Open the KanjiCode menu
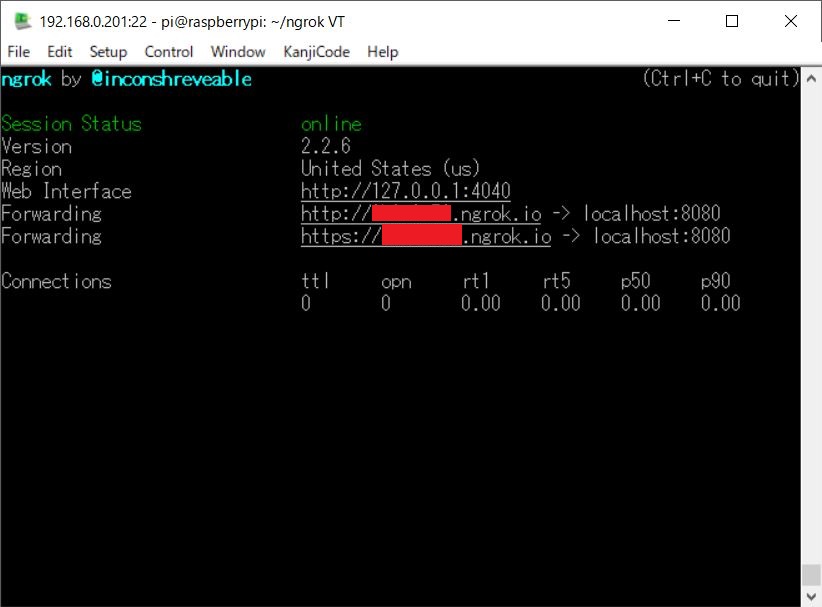 pyautogui.click(x=316, y=52)
